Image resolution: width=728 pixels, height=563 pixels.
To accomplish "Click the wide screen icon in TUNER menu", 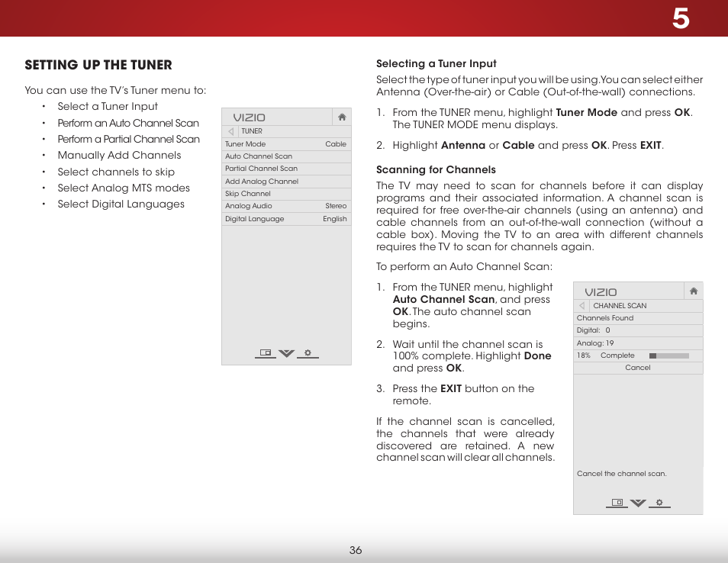I will coord(265,352).
